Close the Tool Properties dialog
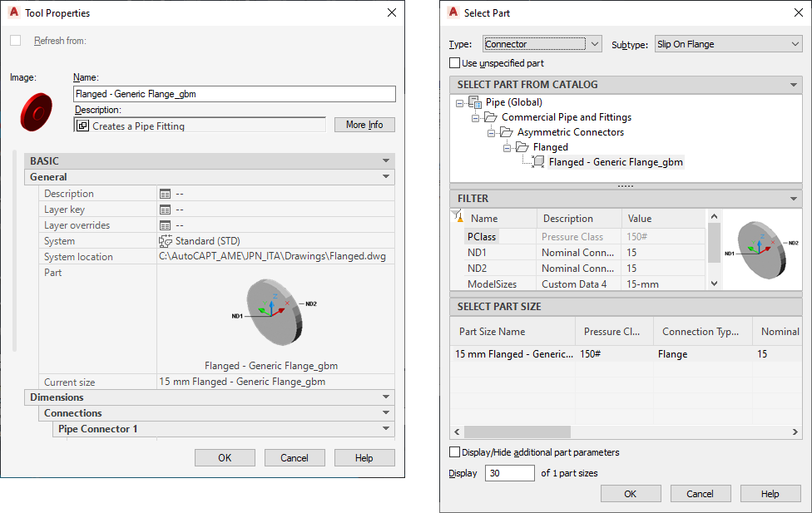The height and width of the screenshot is (513, 812). pyautogui.click(x=392, y=12)
